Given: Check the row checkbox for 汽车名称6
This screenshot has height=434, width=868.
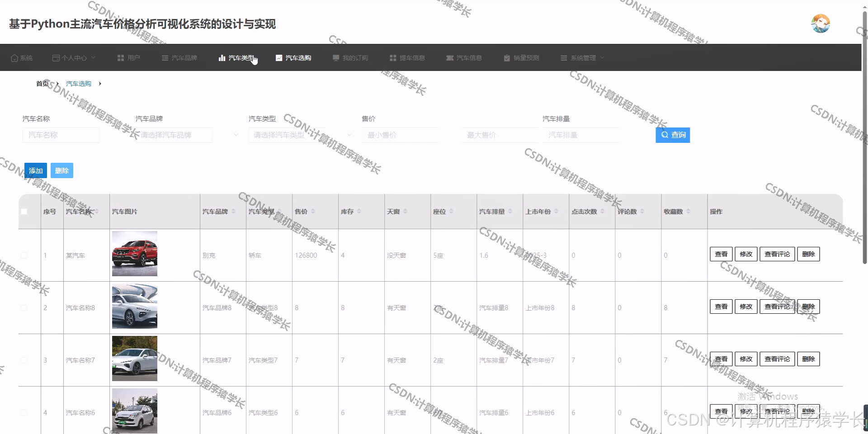Looking at the screenshot, I should click(24, 413).
